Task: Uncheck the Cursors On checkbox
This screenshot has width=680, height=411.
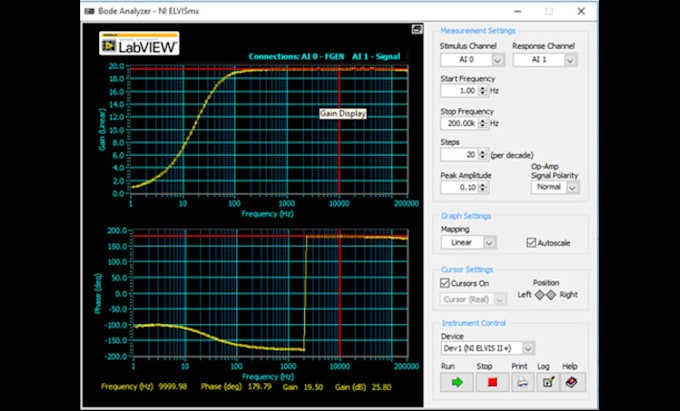Action: point(445,283)
